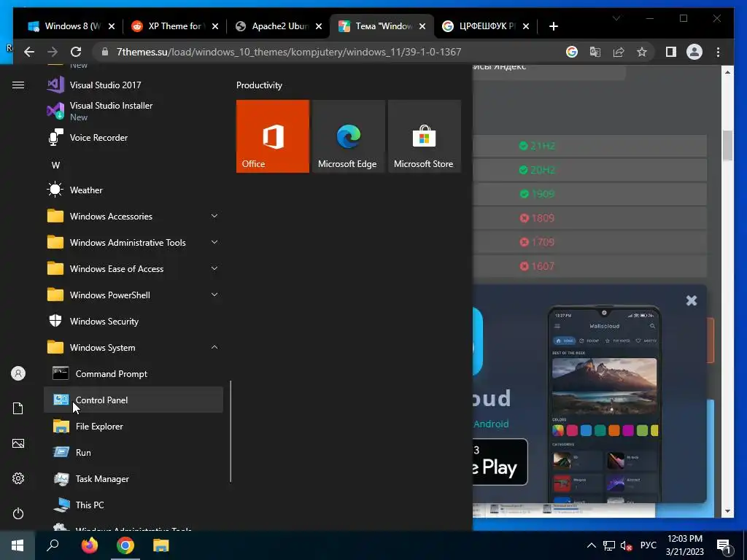This screenshot has width=747, height=560.
Task: Click the Google Translate icon in address bar
Action: (595, 52)
